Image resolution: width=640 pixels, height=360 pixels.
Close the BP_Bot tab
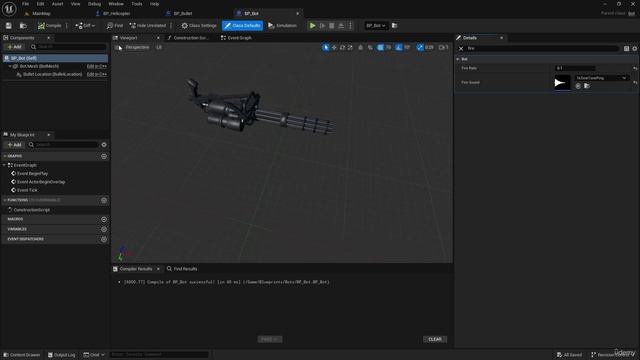coord(297,13)
